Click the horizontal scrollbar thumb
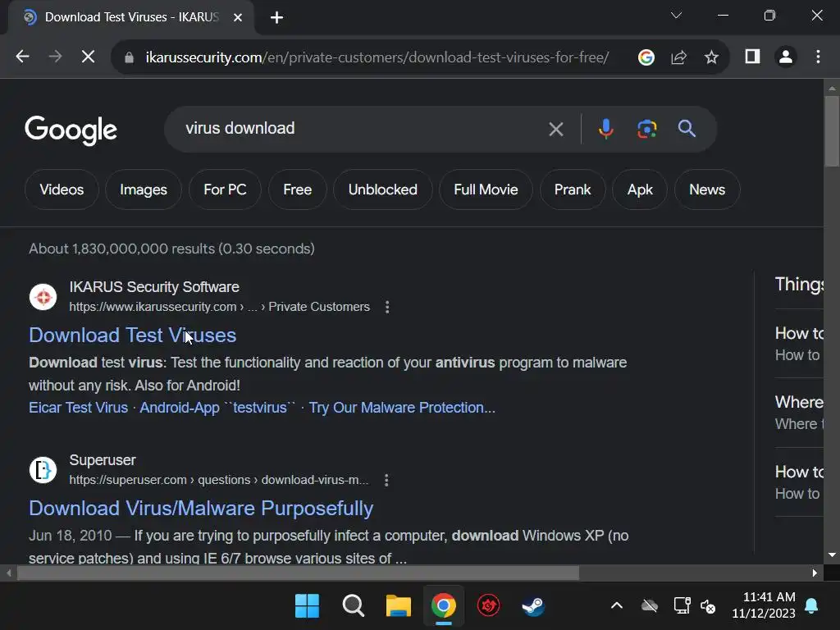The width and height of the screenshot is (840, 630). (x=299, y=573)
